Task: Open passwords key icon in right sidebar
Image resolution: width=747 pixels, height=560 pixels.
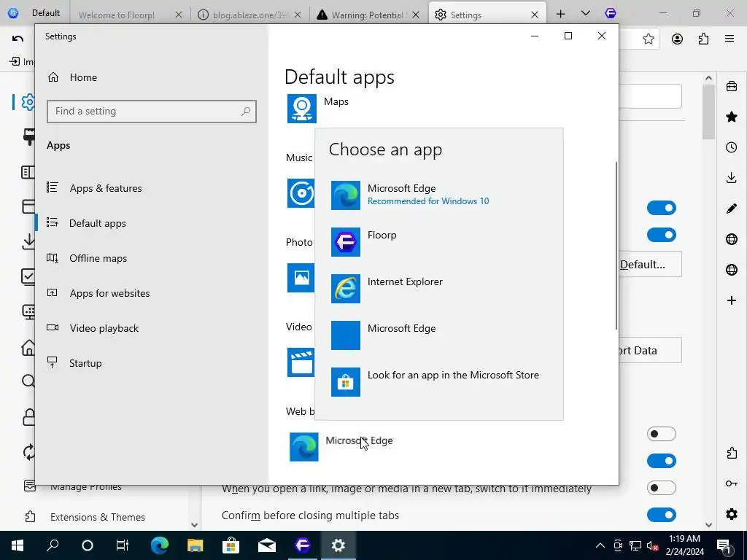Action: coord(732,484)
